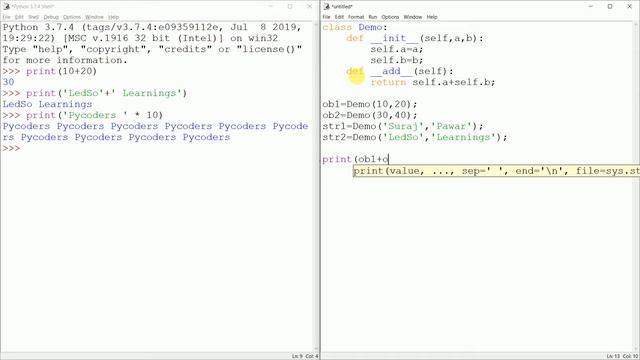The image size is (640, 360).
Task: Click the 'class Demo:' line in editor
Action: 355,27
